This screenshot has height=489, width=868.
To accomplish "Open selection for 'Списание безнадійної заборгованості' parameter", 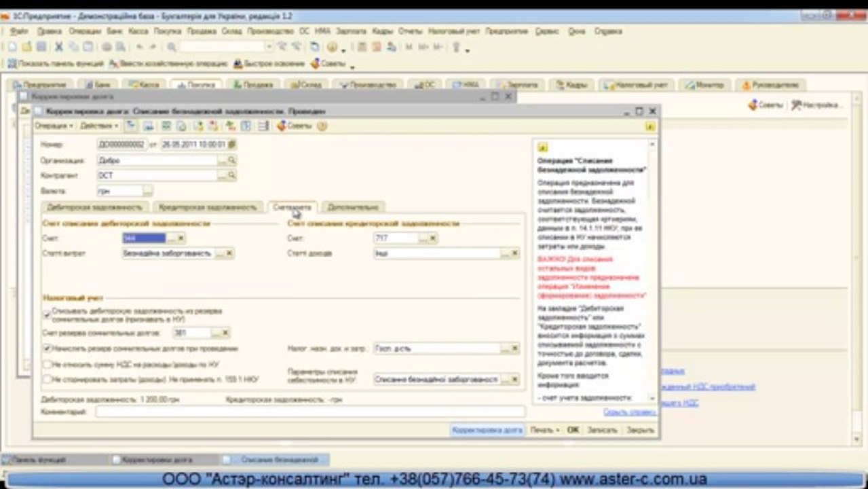I will pos(506,379).
